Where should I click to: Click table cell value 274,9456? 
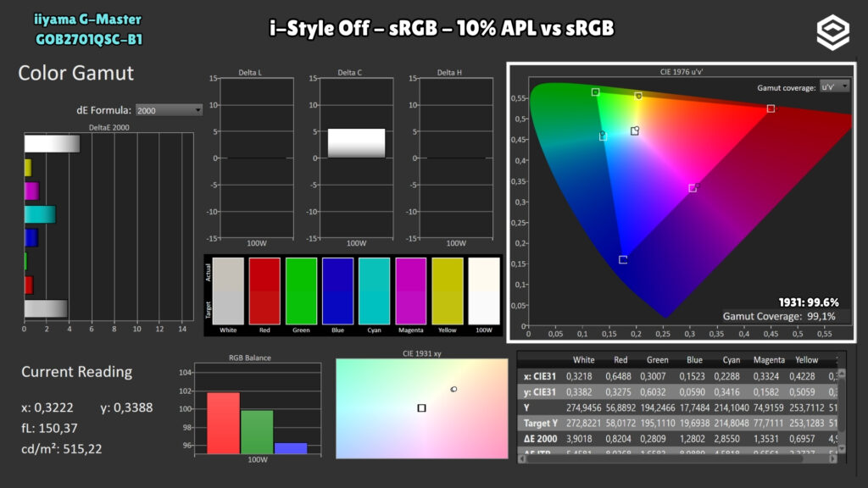(x=583, y=408)
